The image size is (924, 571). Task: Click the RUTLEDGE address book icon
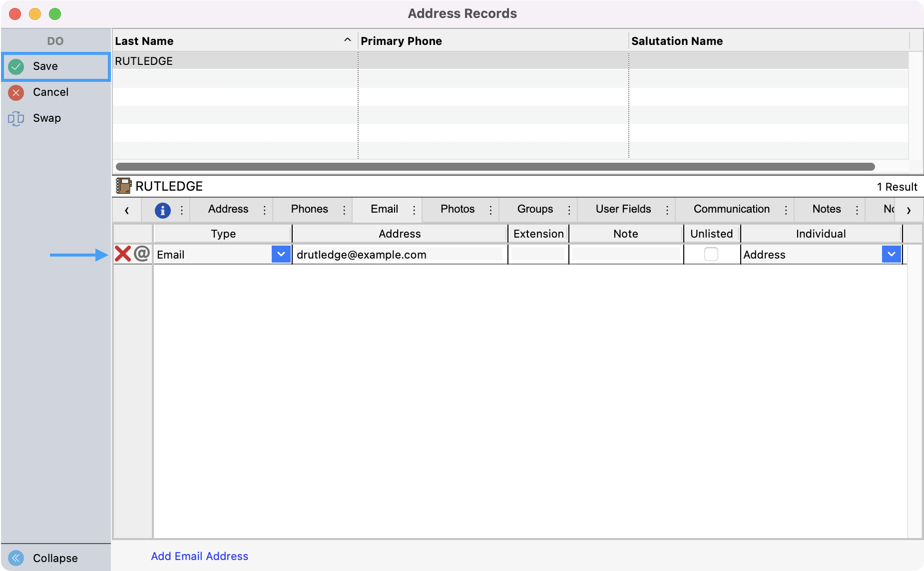click(123, 186)
